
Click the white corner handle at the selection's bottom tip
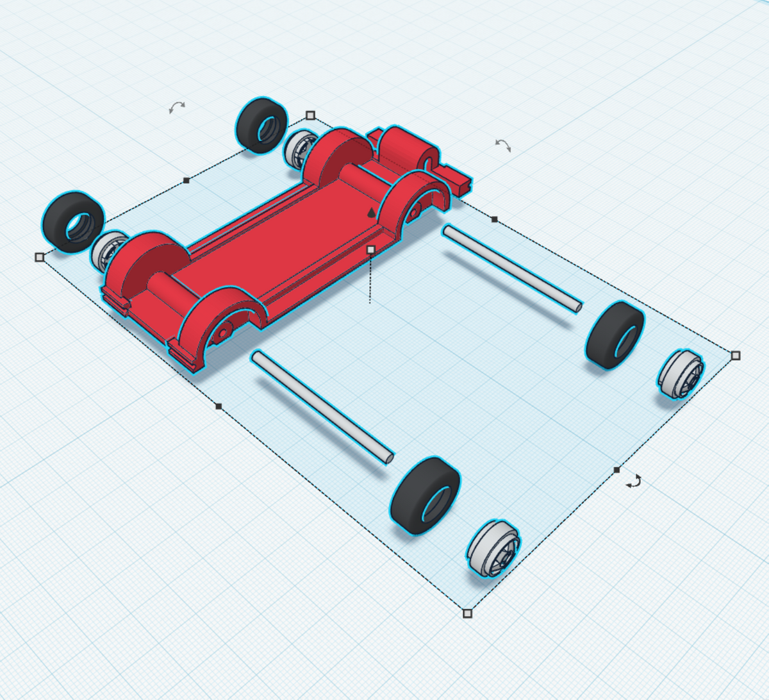467,613
